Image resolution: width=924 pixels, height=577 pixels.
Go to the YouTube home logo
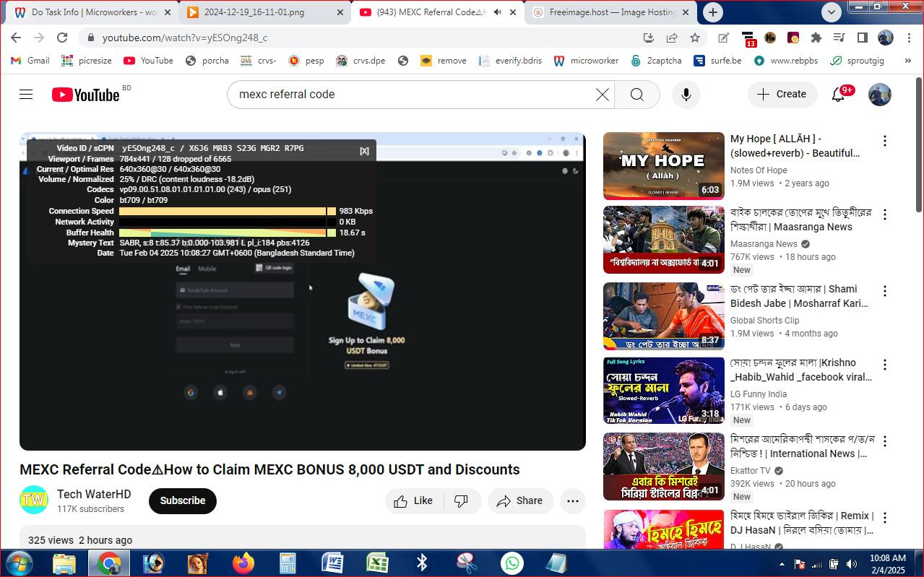(x=85, y=95)
